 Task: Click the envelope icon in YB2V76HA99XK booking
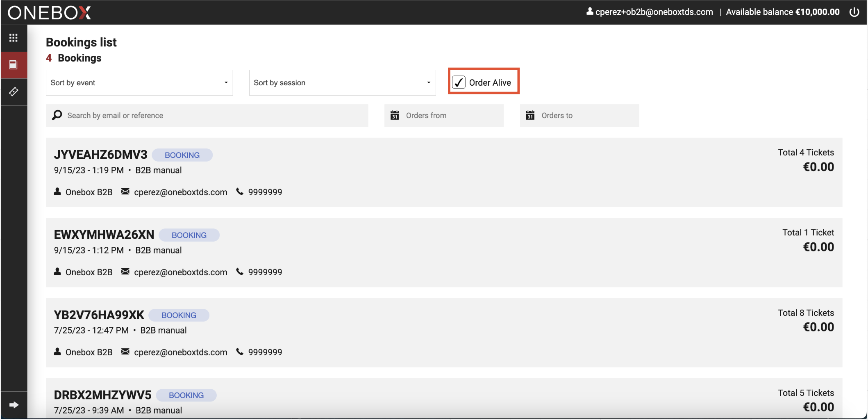point(125,352)
